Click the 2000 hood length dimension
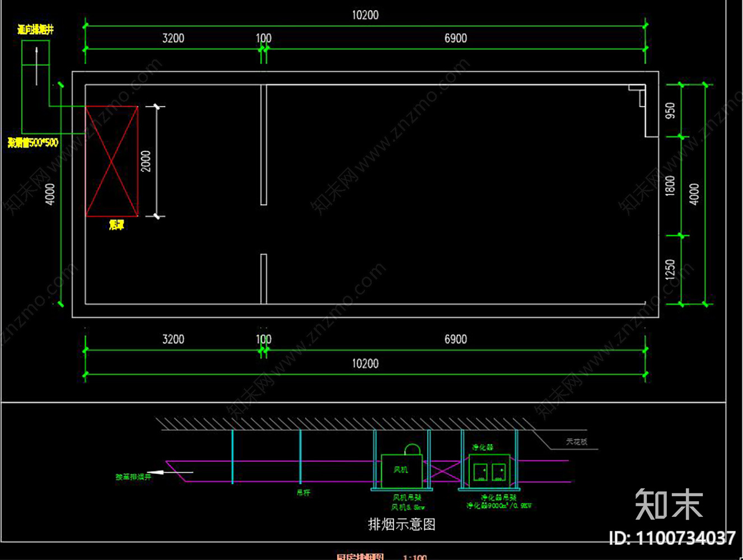This screenshot has height=560, width=743. pyautogui.click(x=146, y=161)
